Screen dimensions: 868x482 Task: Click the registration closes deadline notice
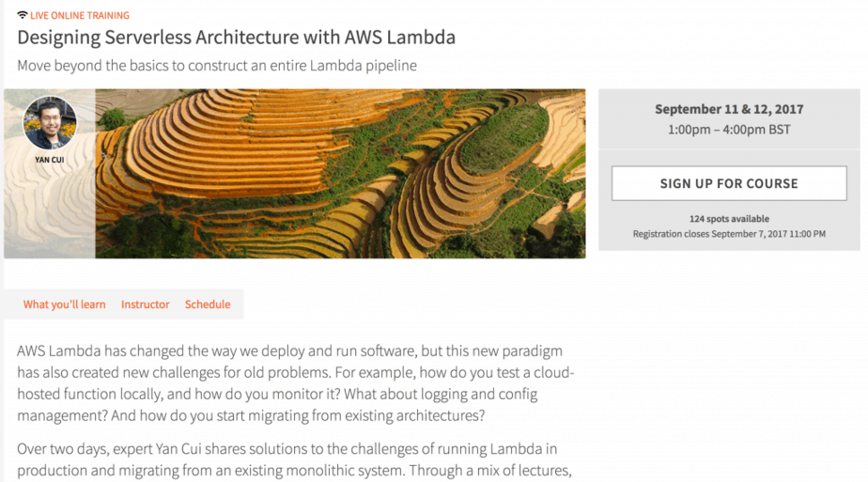point(729,234)
